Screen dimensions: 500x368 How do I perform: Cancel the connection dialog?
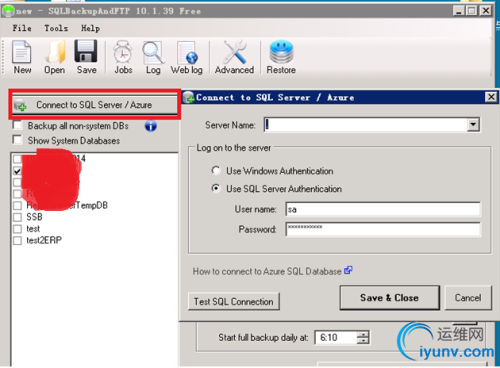pos(468,298)
